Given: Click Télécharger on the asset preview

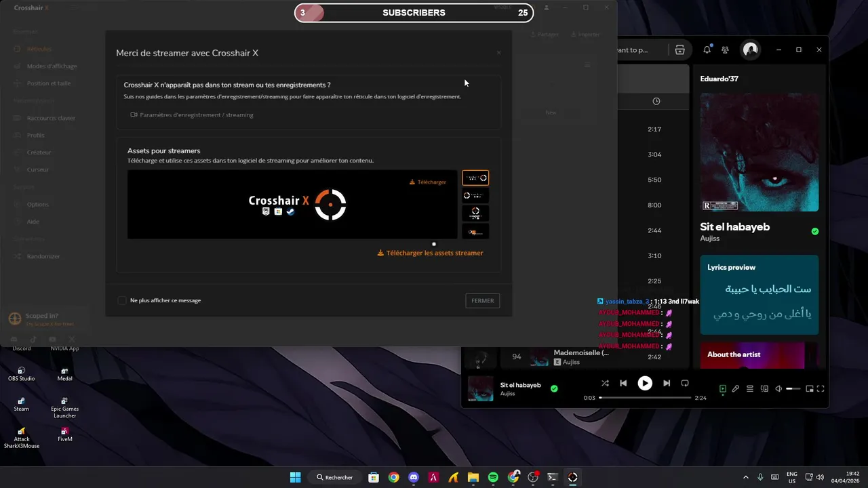Looking at the screenshot, I should (428, 182).
